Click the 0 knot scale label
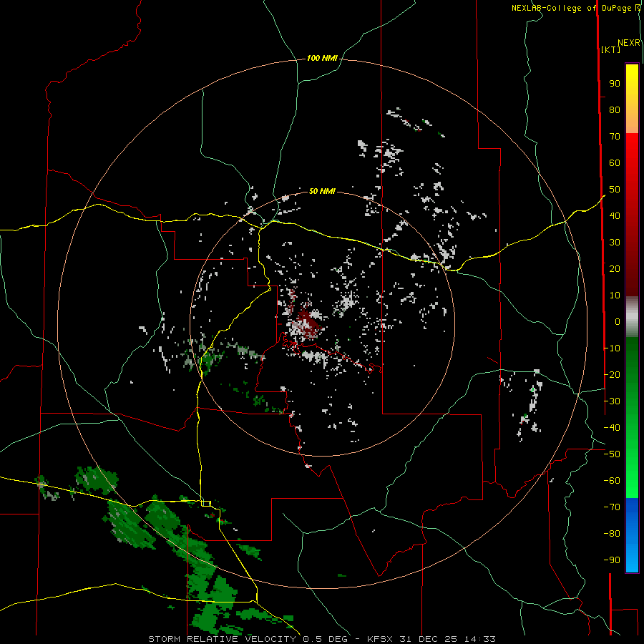This screenshot has height=644, width=644. [618, 322]
